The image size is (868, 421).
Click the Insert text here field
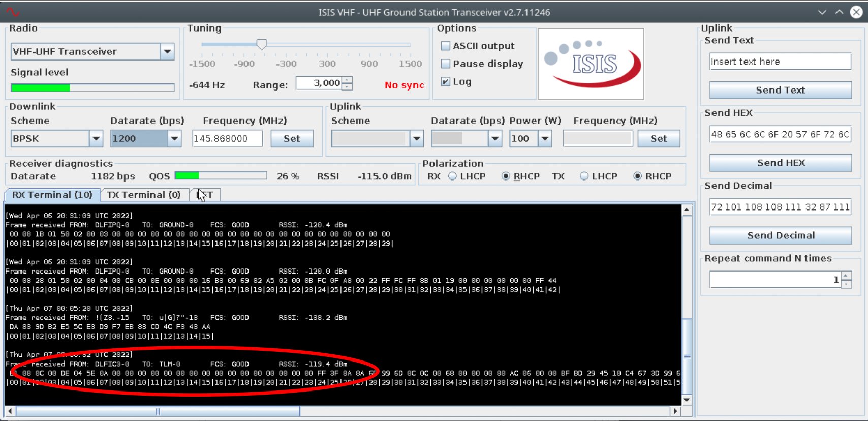(x=780, y=62)
